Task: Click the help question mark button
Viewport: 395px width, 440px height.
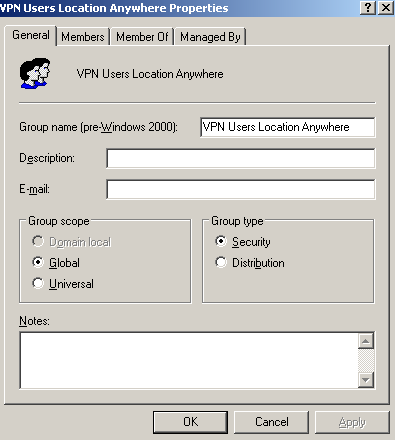Action: point(368,7)
